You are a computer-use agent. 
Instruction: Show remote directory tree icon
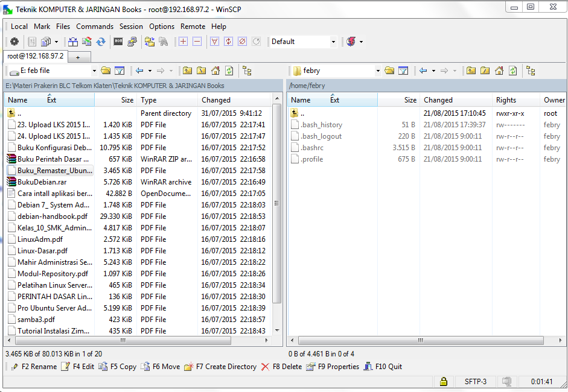[x=531, y=71]
